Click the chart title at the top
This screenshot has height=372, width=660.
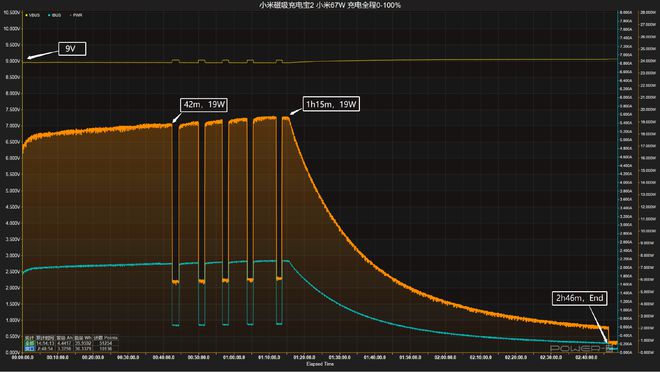330,5
